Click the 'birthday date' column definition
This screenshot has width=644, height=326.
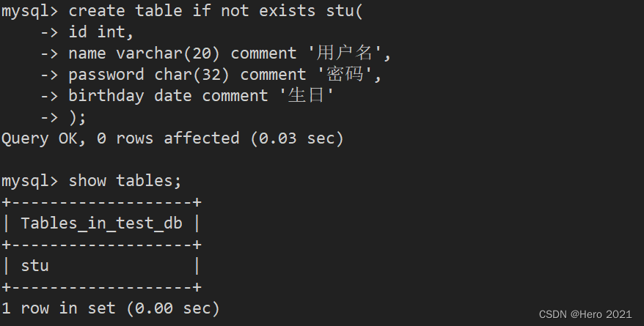coord(130,96)
